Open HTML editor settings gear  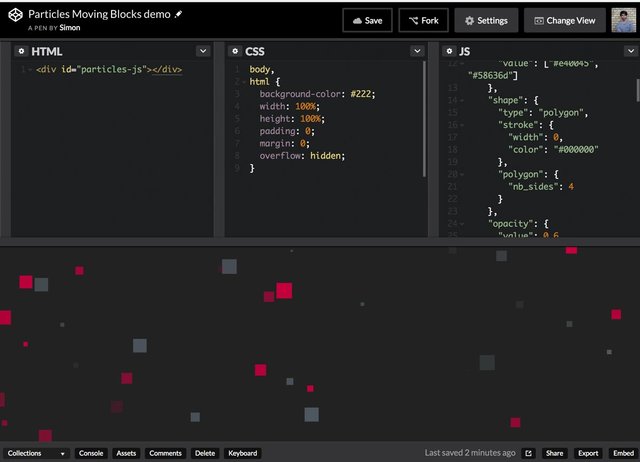21,51
